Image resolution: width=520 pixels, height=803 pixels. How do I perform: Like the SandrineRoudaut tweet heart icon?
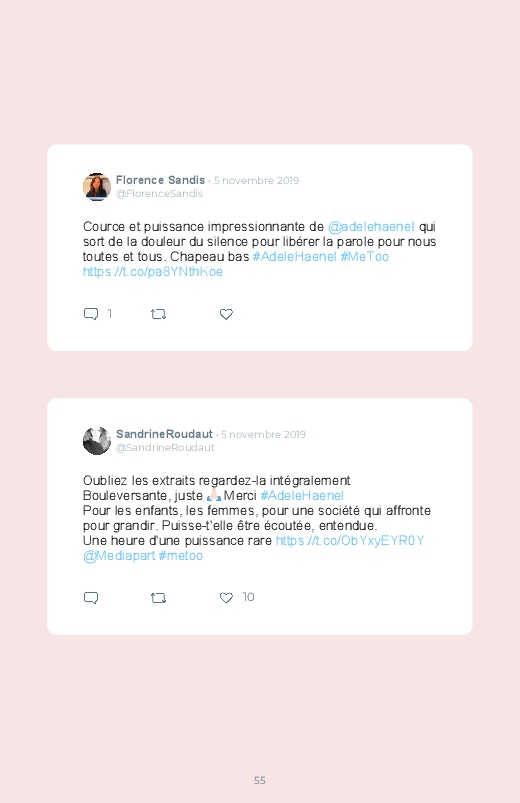click(x=226, y=598)
